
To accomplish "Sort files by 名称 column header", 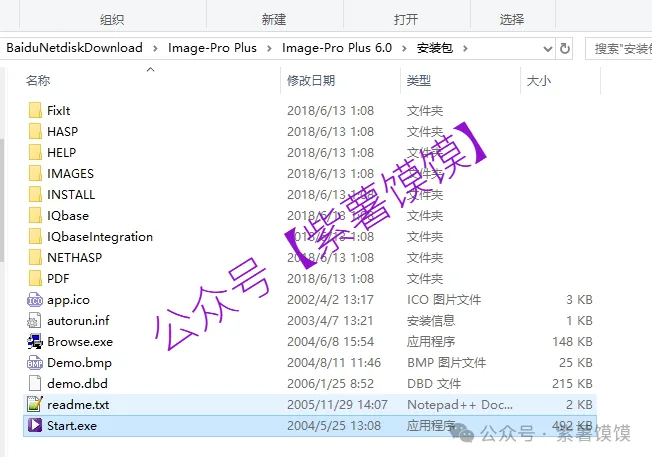I will tap(38, 80).
